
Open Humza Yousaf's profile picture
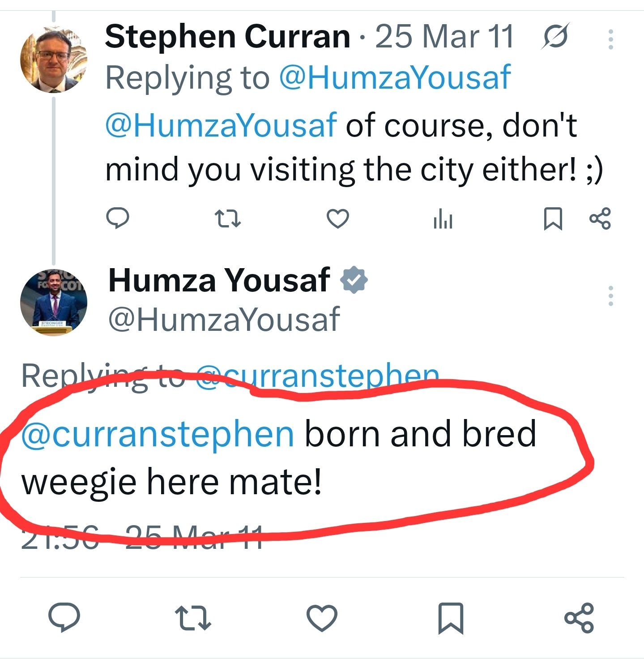coord(54,302)
